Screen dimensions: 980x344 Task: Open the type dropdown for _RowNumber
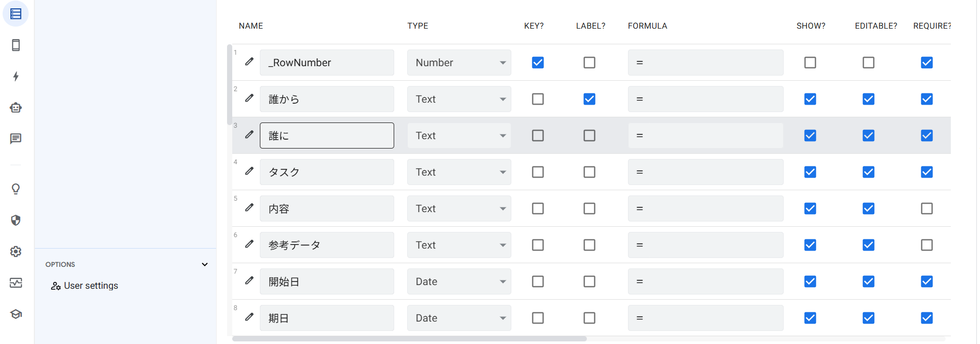click(x=459, y=63)
